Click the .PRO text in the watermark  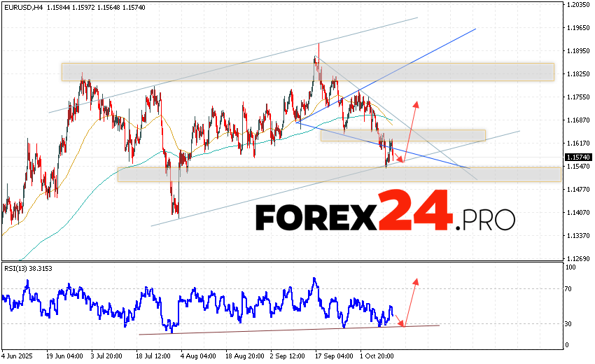point(486,220)
